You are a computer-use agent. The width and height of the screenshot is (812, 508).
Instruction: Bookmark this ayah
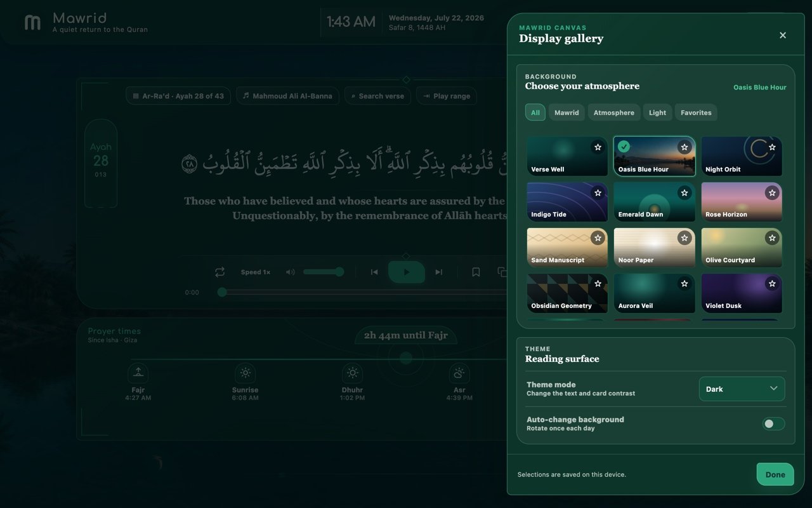click(476, 272)
